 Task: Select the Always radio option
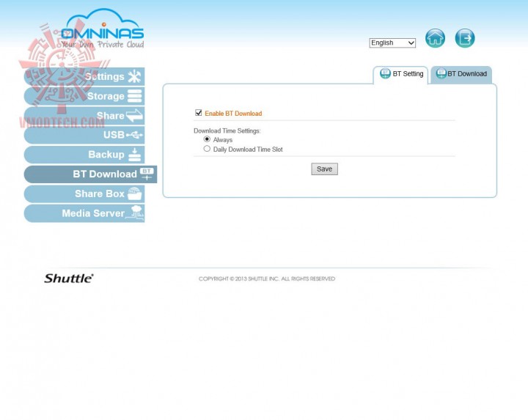[207, 139]
